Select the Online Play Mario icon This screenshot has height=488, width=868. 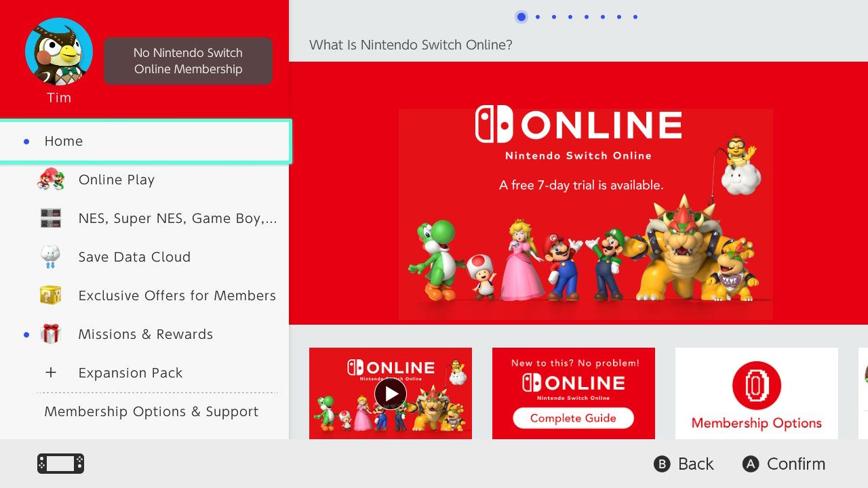pyautogui.click(x=51, y=180)
